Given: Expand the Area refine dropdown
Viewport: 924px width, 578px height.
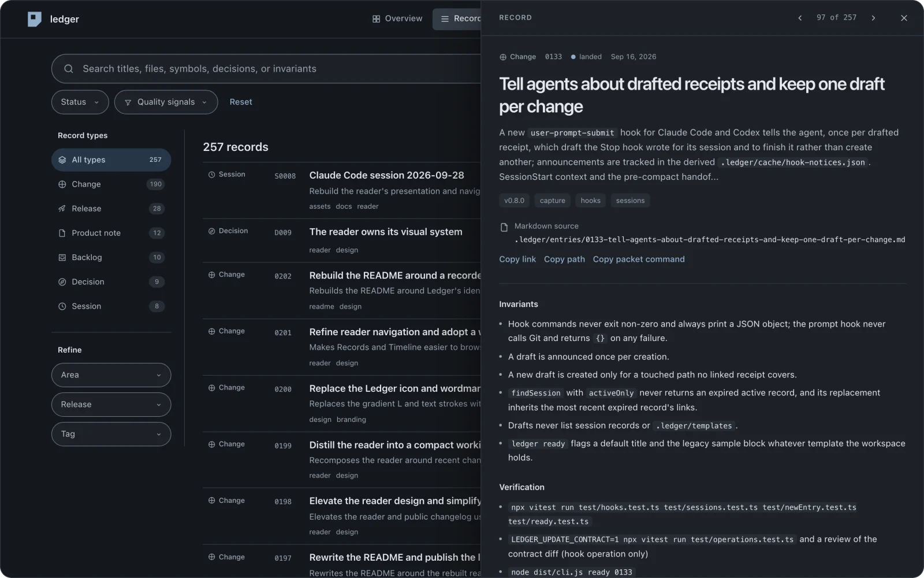Looking at the screenshot, I should [x=111, y=375].
